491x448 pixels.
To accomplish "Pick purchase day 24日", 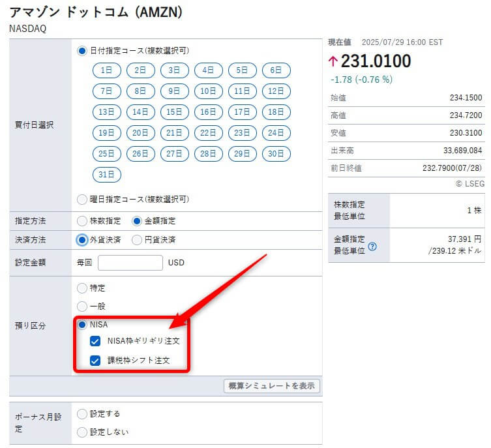I will [276, 133].
